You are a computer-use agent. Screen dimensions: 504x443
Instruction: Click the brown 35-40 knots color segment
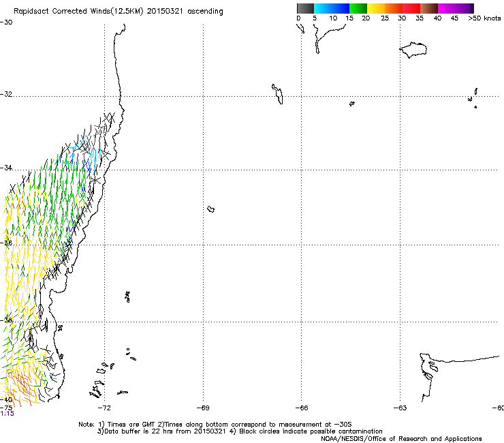429,8
